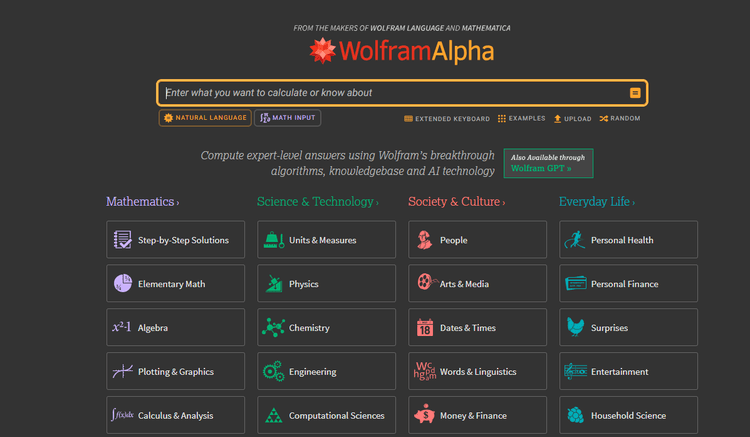Open the Entertainment label
The height and width of the screenshot is (437, 750).
tap(619, 371)
